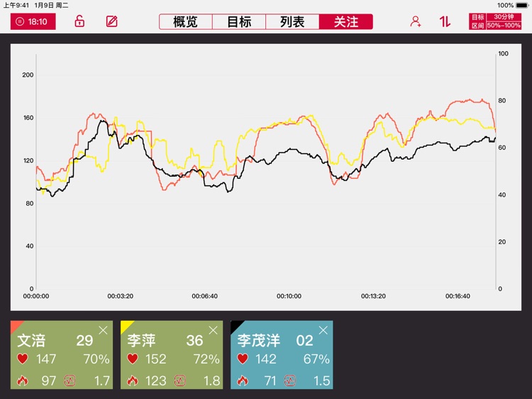This screenshot has width=532, height=399.
Task: Switch to the 目标 tab
Action: tap(239, 22)
